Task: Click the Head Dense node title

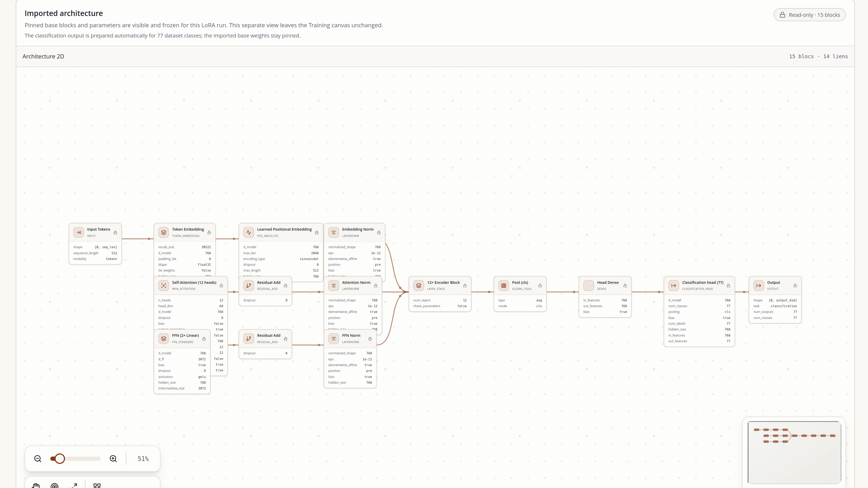Action: pyautogui.click(x=608, y=282)
